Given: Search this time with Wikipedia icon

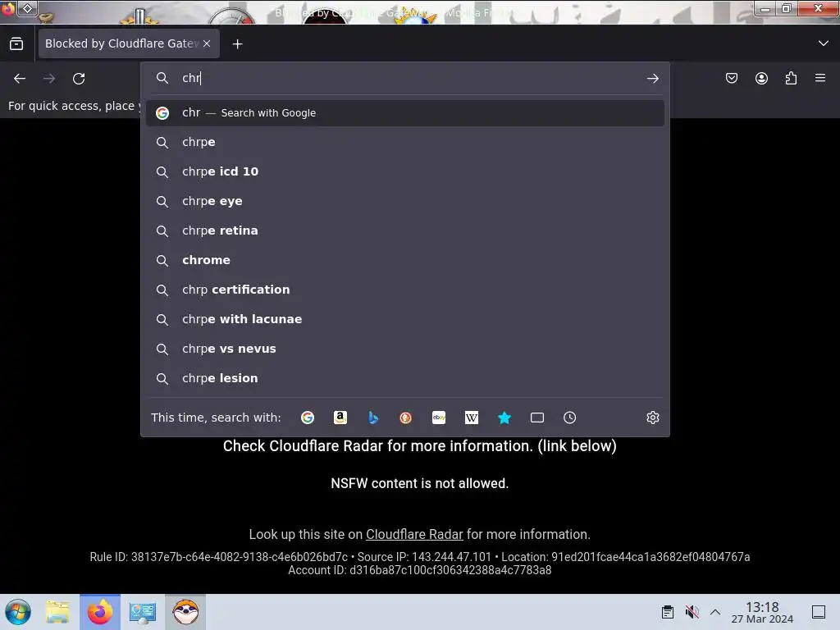Looking at the screenshot, I should pyautogui.click(x=472, y=418).
